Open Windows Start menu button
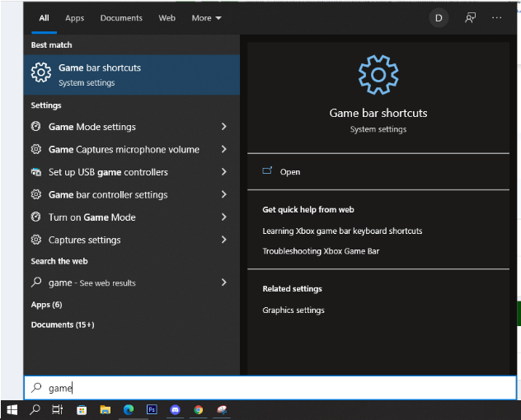521x420 pixels. pos(12,410)
